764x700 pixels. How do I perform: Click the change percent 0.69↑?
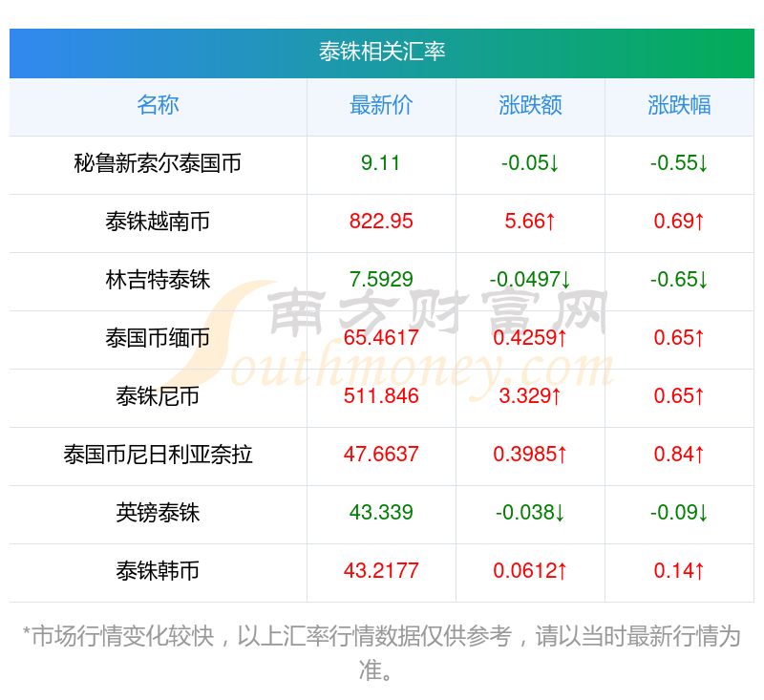click(679, 222)
